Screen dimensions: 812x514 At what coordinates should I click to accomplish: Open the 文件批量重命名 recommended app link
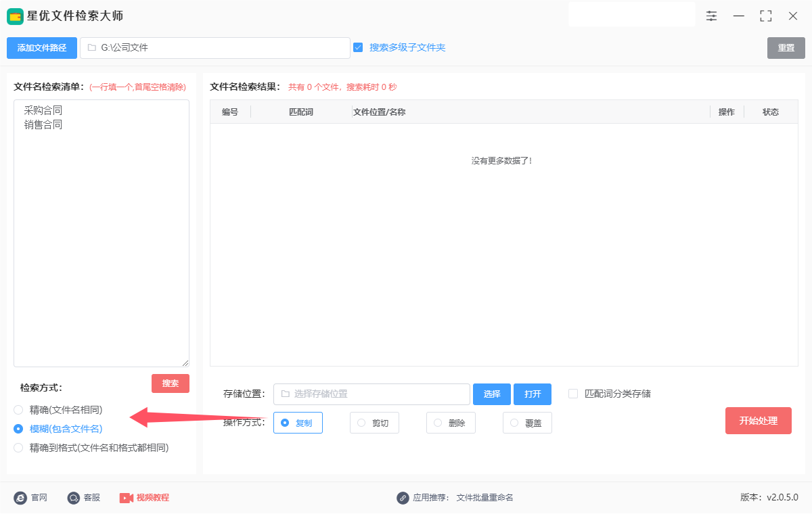485,498
